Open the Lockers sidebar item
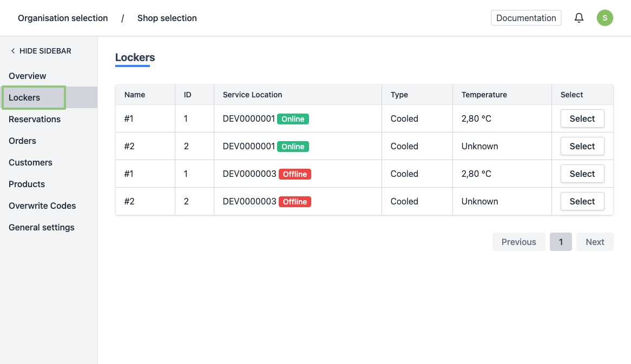 pyautogui.click(x=25, y=97)
